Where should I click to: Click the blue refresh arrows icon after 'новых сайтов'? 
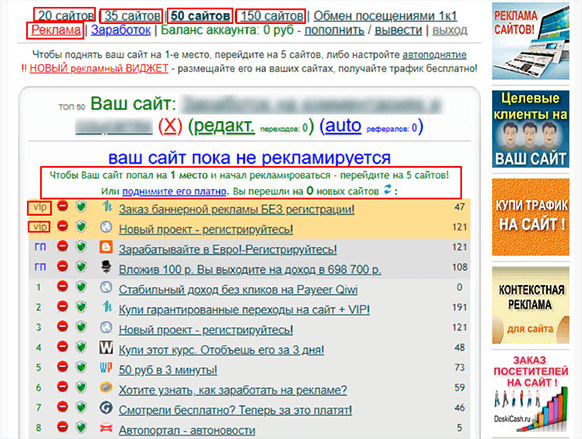tap(387, 189)
